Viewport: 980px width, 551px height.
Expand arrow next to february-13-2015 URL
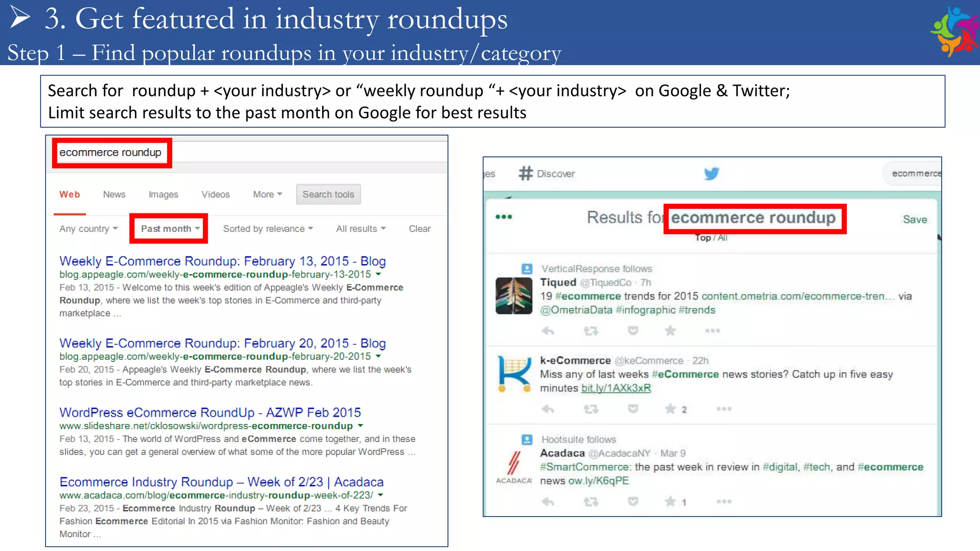(x=379, y=275)
